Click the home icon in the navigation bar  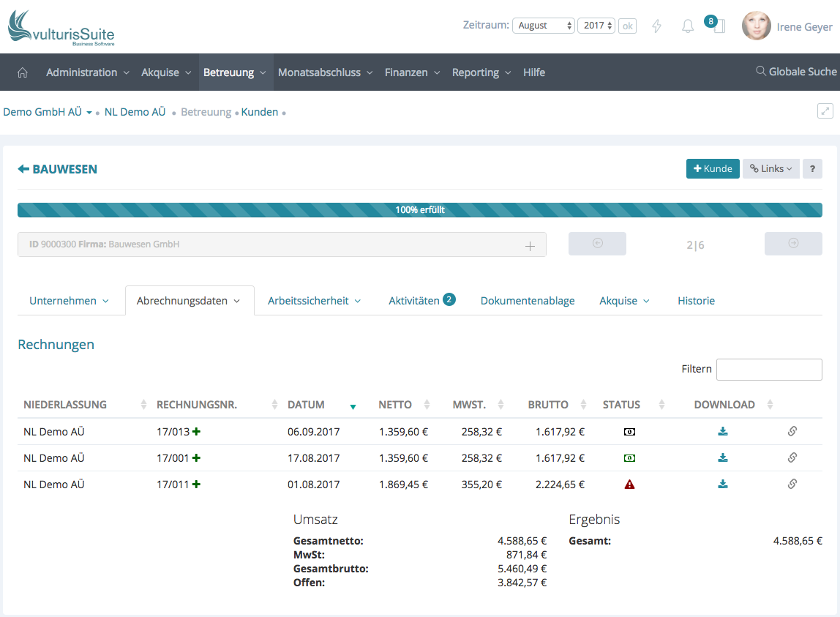tap(23, 72)
